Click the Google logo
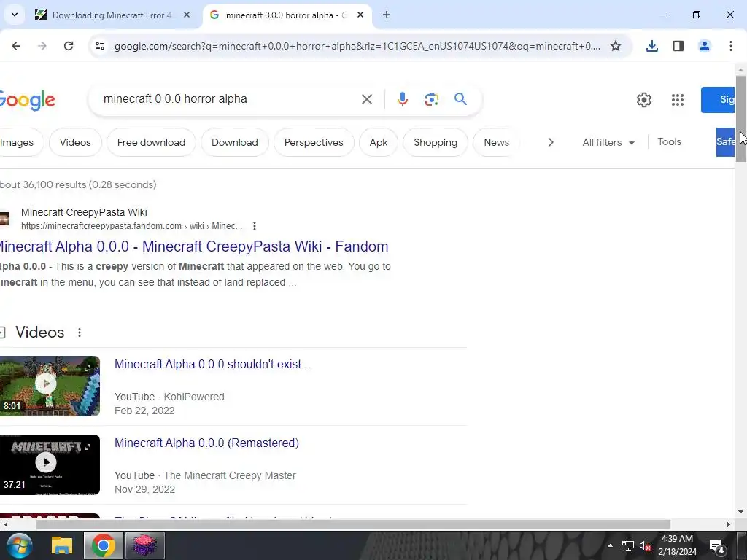This screenshot has height=560, width=747. pos(27,99)
